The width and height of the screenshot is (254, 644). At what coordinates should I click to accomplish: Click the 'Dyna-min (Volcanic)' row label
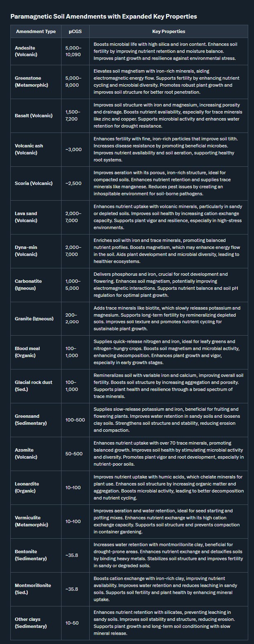pos(26,251)
